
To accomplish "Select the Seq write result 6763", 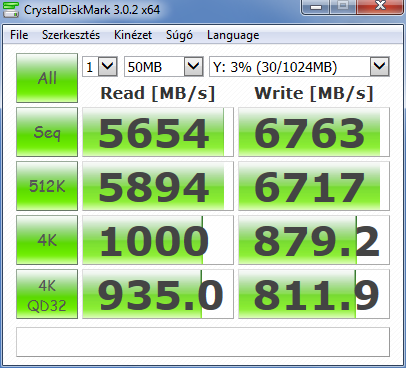I will click(x=314, y=132).
